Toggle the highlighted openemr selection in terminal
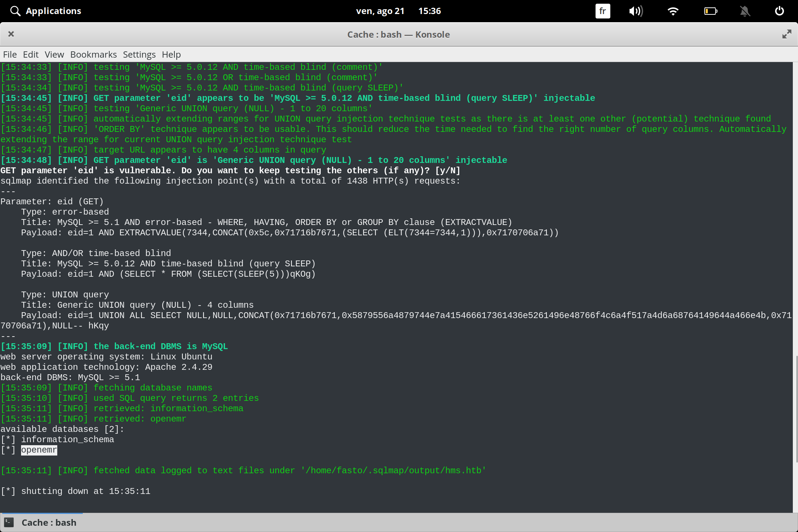The height and width of the screenshot is (532, 798). [x=38, y=450]
